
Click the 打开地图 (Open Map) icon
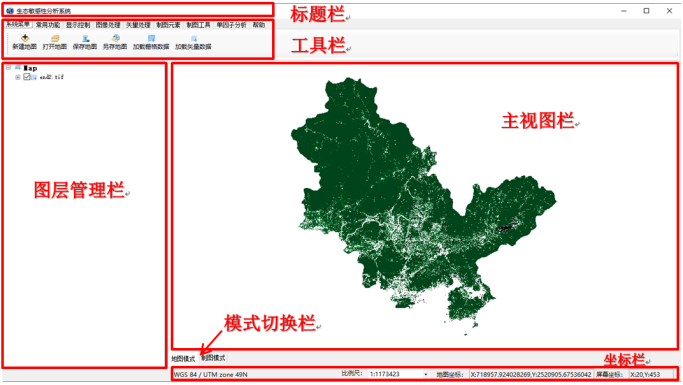point(55,38)
